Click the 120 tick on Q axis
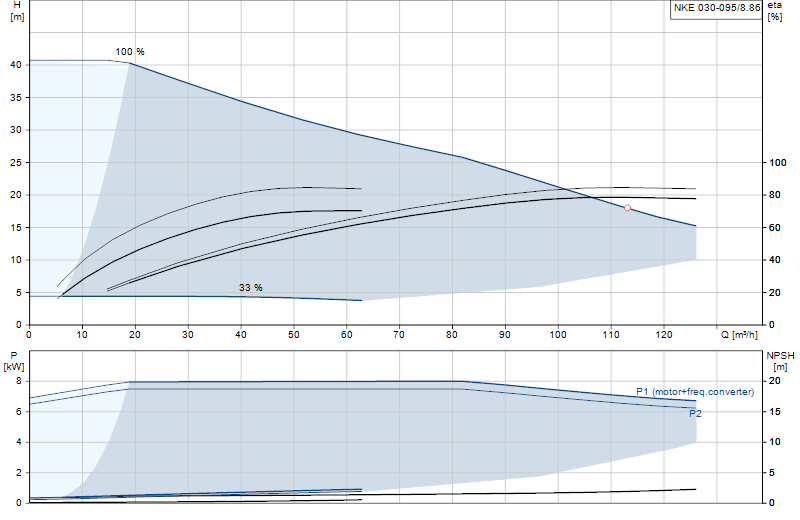 click(664, 335)
